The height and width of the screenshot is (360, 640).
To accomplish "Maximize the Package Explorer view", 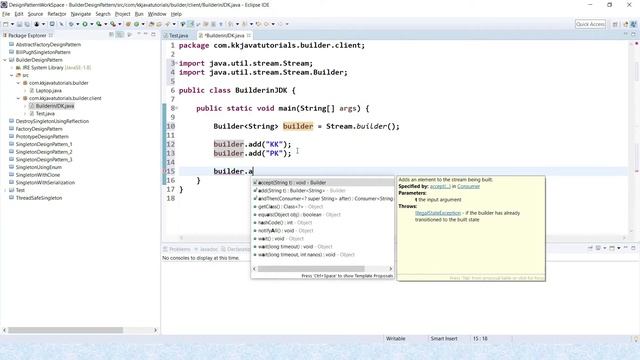I will [153, 35].
